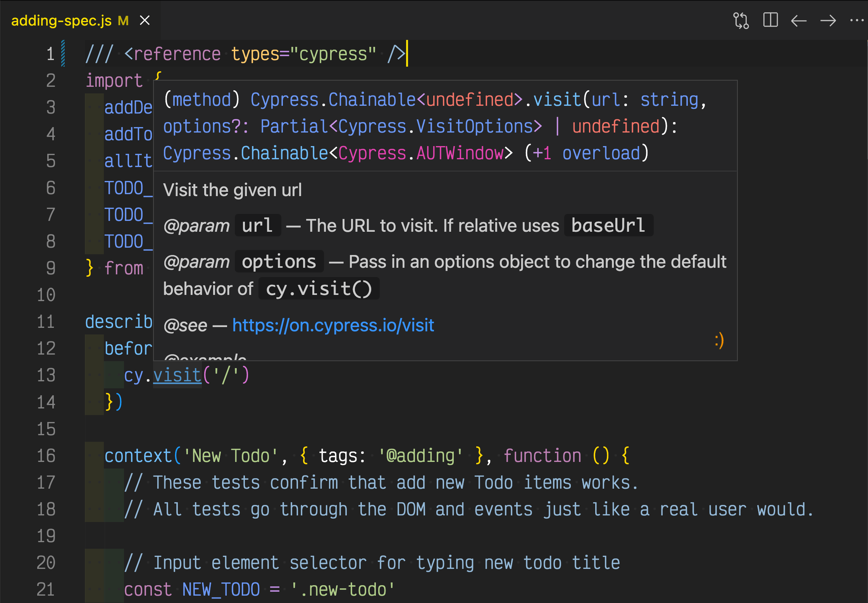Close the adding-spec.js tab
The width and height of the screenshot is (868, 603).
pyautogui.click(x=145, y=20)
